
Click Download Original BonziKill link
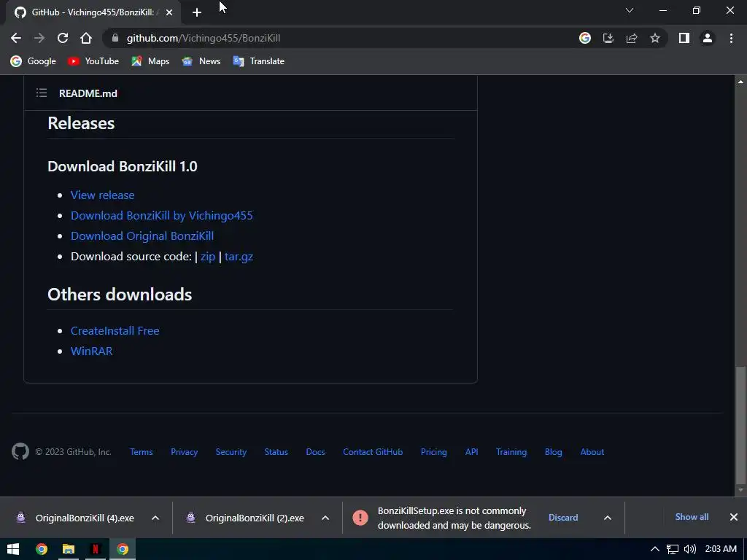click(x=142, y=236)
